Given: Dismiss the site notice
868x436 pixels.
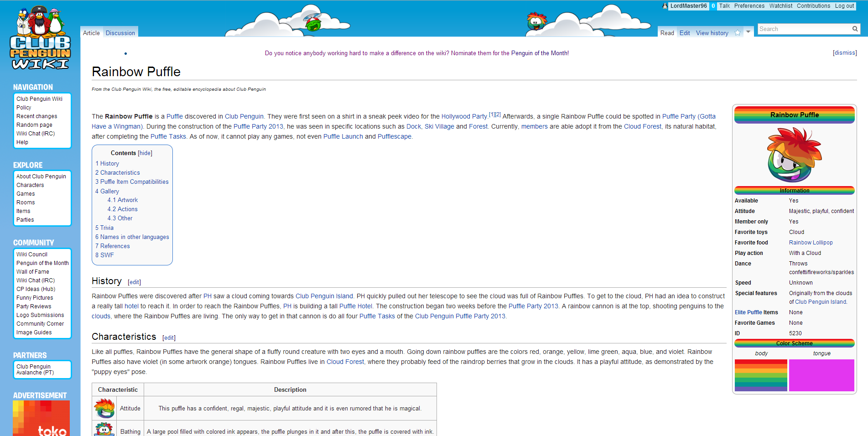Looking at the screenshot, I should click(845, 53).
